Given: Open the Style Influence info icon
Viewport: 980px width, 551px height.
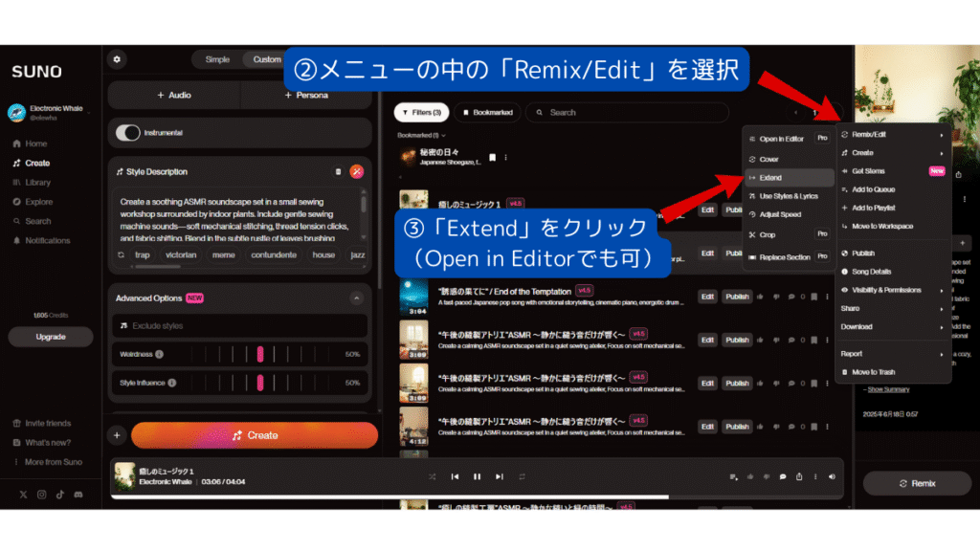Looking at the screenshot, I should (x=172, y=383).
